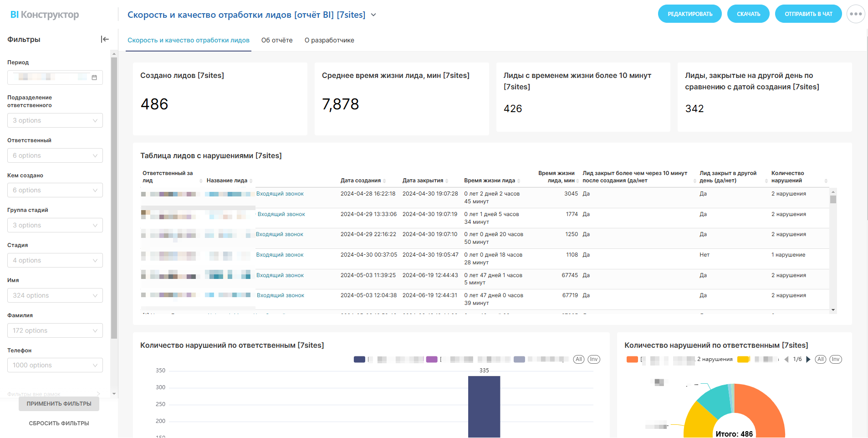868x438 pixels.
Task: Expand the Ответственный filter dropdown
Action: pos(55,155)
